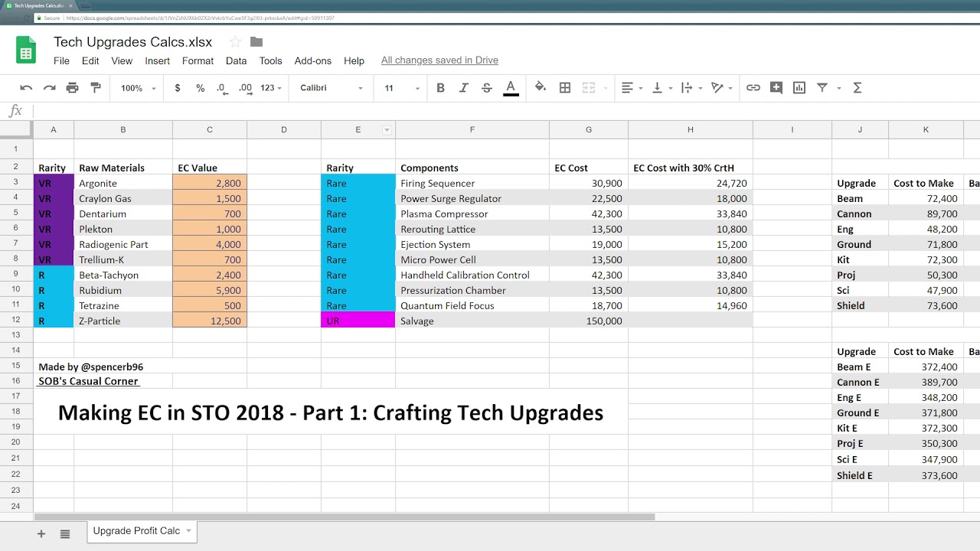Open the Help menu
The image size is (980, 551).
click(x=354, y=60)
